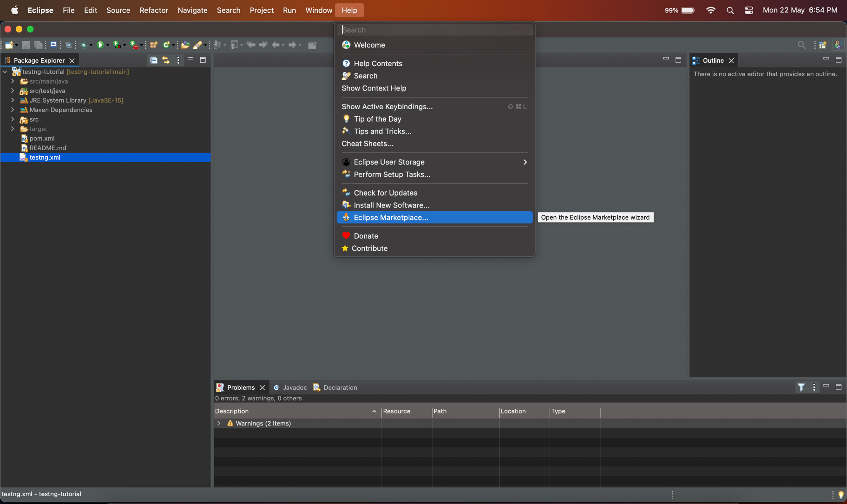
Task: Click the Donate entry in Help menu
Action: 366,236
